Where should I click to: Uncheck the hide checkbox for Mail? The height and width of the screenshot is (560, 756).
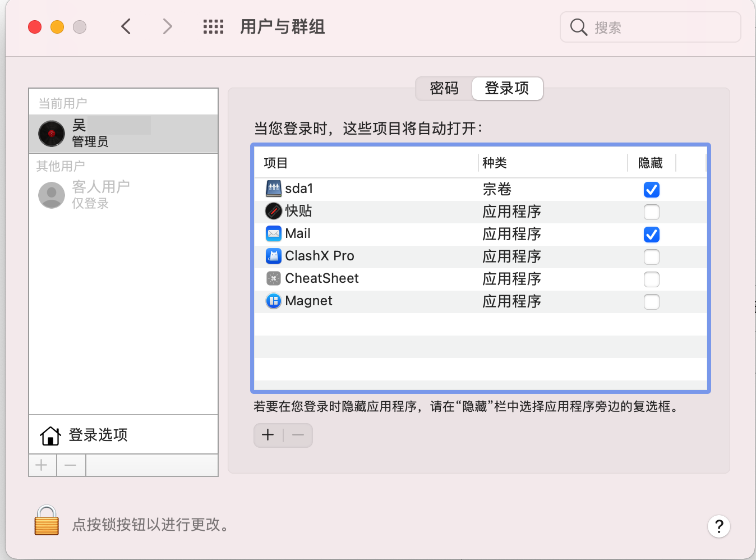652,235
